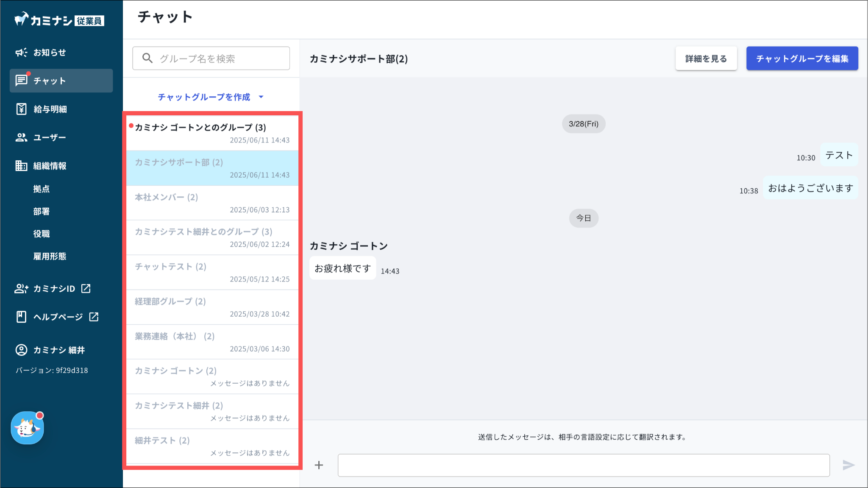Open 給与明細 payslip icon
Image resolution: width=868 pixels, height=488 pixels.
21,109
